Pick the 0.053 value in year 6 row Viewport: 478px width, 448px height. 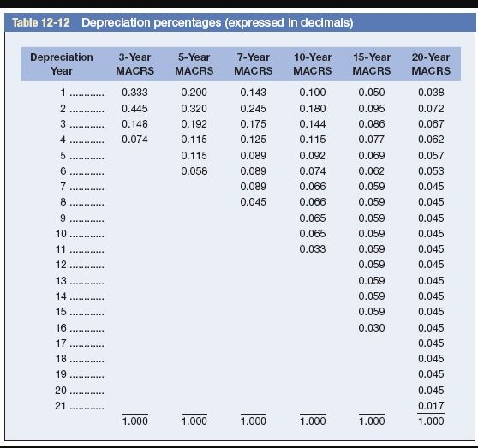pyautogui.click(x=431, y=171)
